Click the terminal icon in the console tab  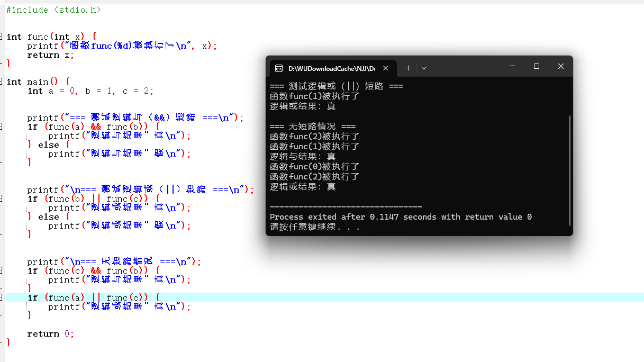[x=279, y=68]
